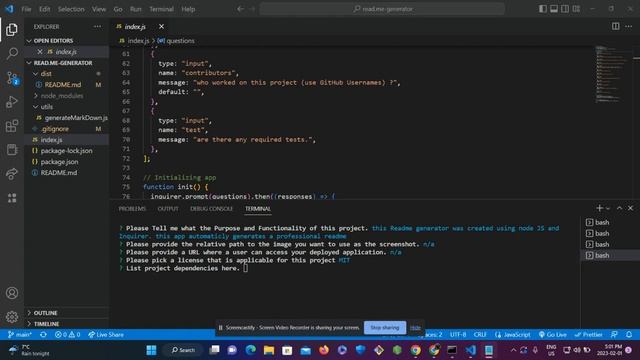The image size is (640, 360).
Task: Close the terminal panel
Action: [631, 208]
